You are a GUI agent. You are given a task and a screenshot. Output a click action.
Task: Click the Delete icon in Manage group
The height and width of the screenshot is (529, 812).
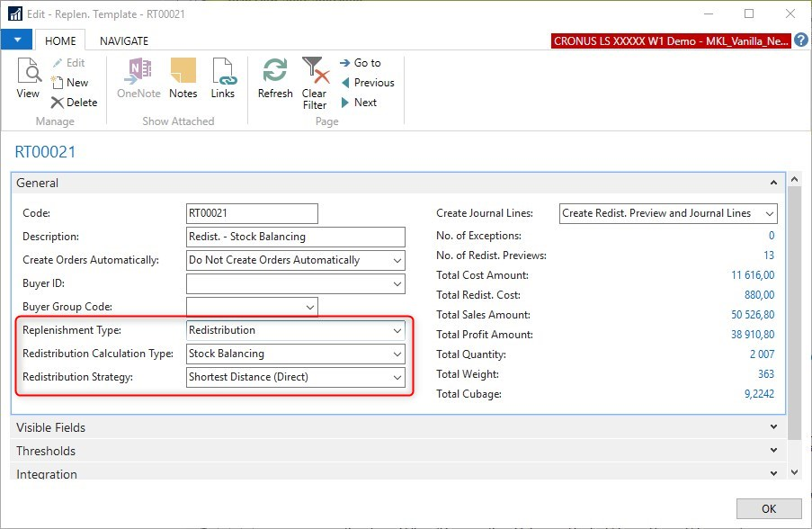74,103
